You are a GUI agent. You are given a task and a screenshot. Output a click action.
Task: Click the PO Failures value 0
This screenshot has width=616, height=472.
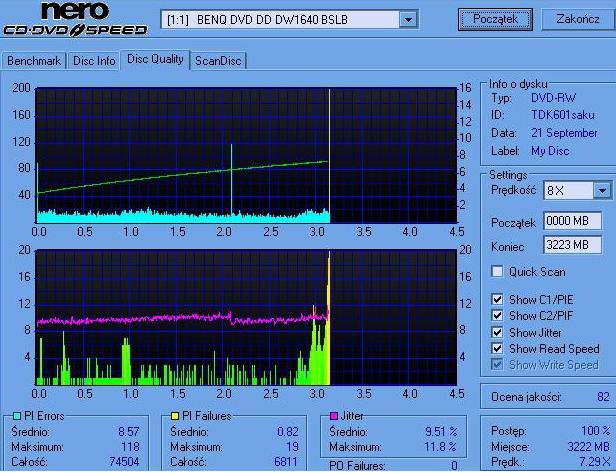point(454,466)
